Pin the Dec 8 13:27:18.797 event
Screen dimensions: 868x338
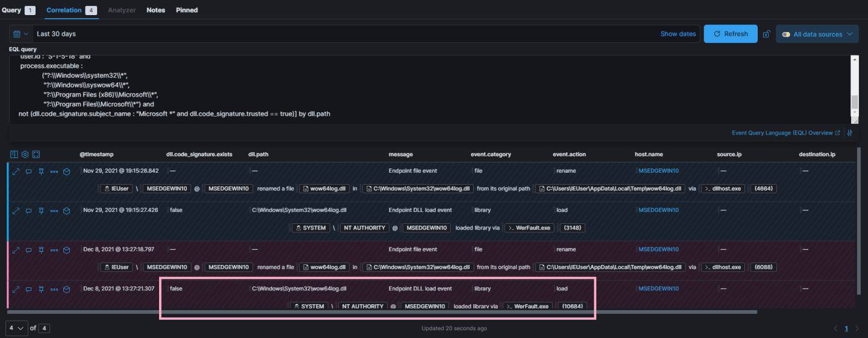coord(41,249)
